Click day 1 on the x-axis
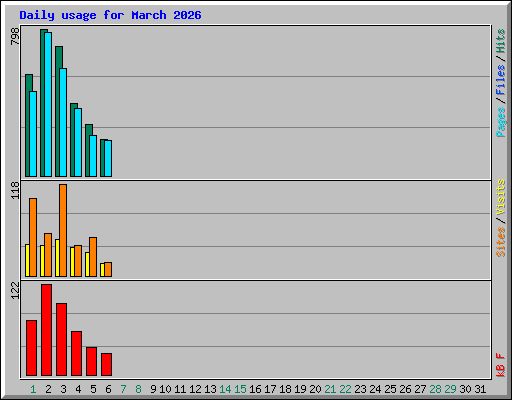This screenshot has height=400, width=512. coord(33,389)
